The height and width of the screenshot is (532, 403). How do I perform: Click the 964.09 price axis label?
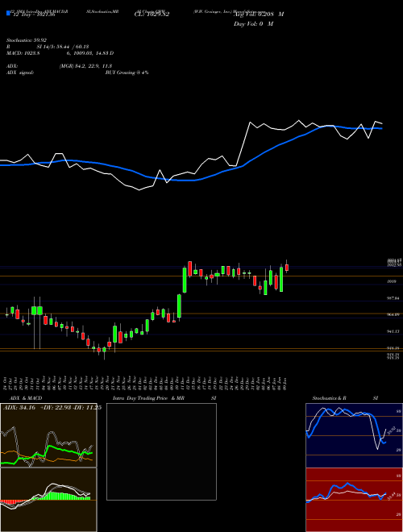point(393,314)
